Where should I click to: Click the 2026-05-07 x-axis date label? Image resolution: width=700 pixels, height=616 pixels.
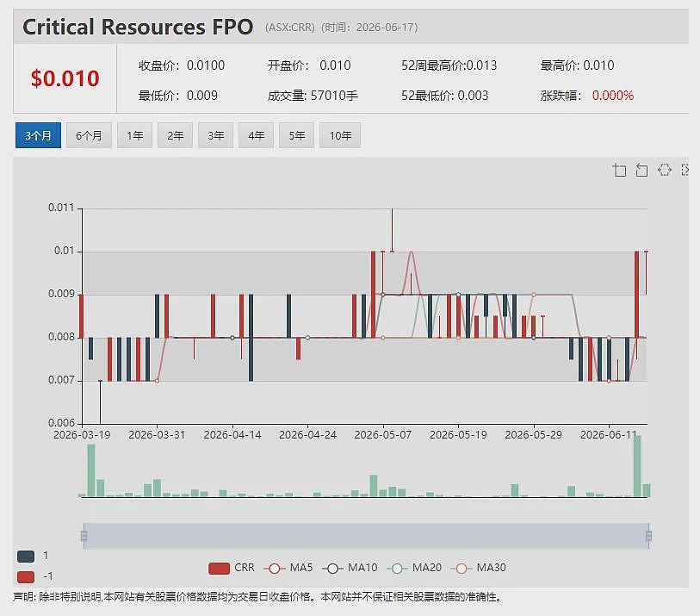click(x=382, y=435)
